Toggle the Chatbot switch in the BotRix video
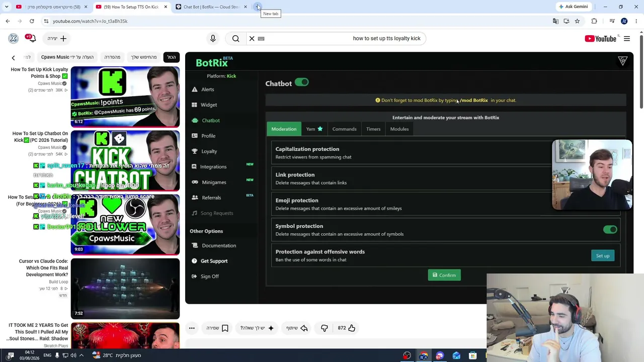 302,82
